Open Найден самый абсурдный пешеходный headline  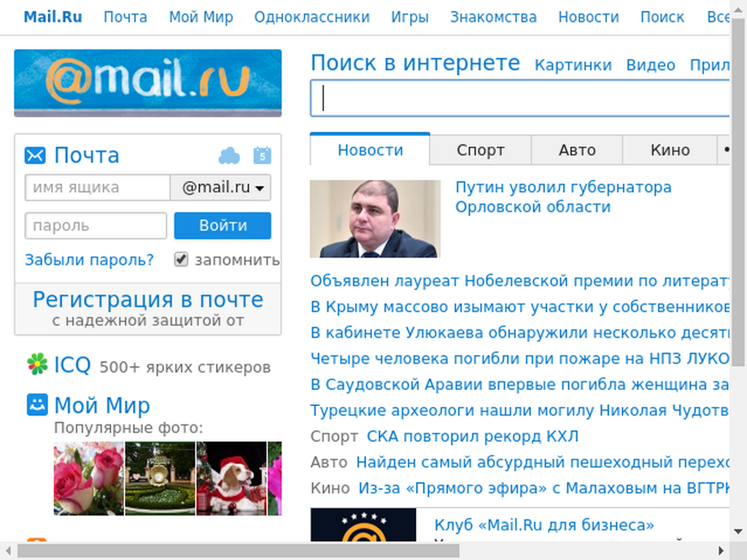point(543,462)
